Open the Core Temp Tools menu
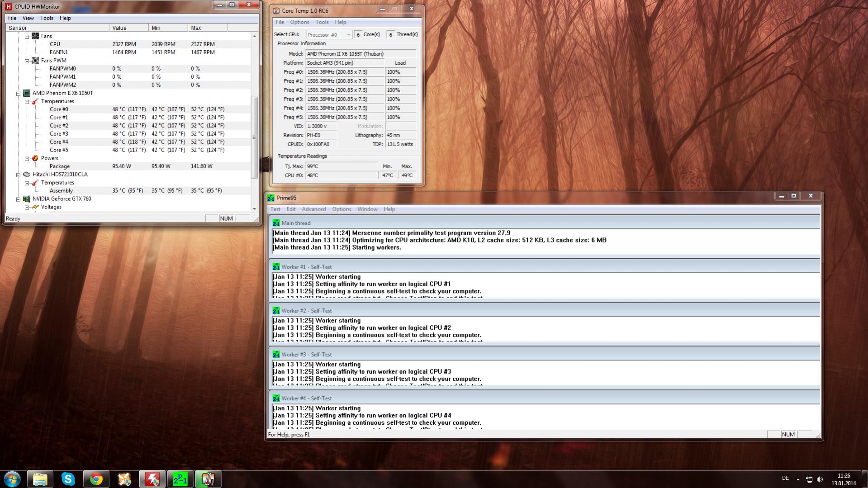Screen dimensions: 868x488 pos(322,22)
